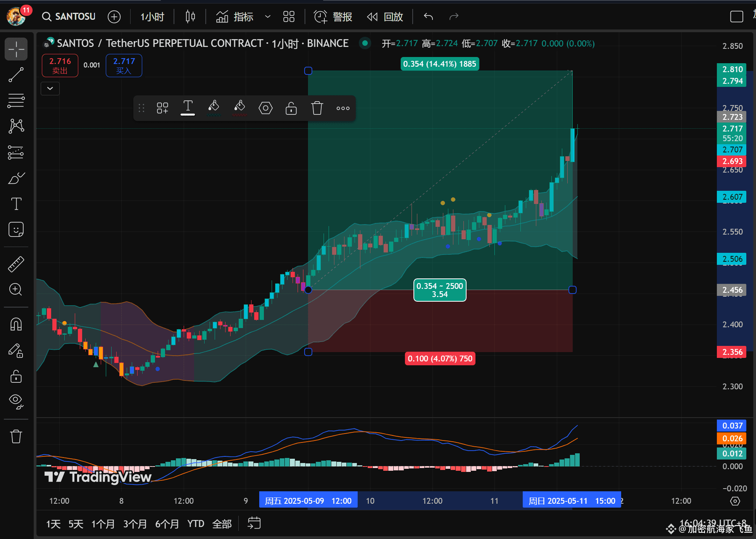The image size is (756, 539).
Task: Click sidebar trash to remove objects
Action: (16, 436)
